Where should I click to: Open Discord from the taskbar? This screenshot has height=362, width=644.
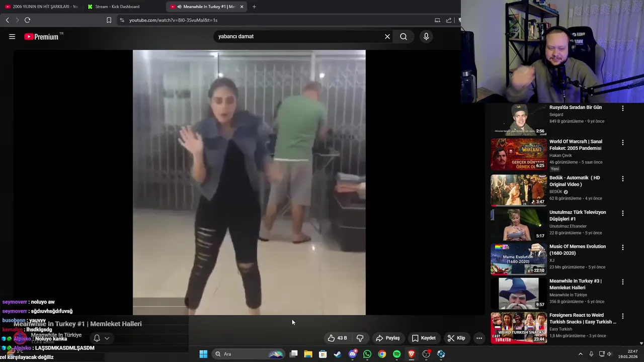(353, 354)
